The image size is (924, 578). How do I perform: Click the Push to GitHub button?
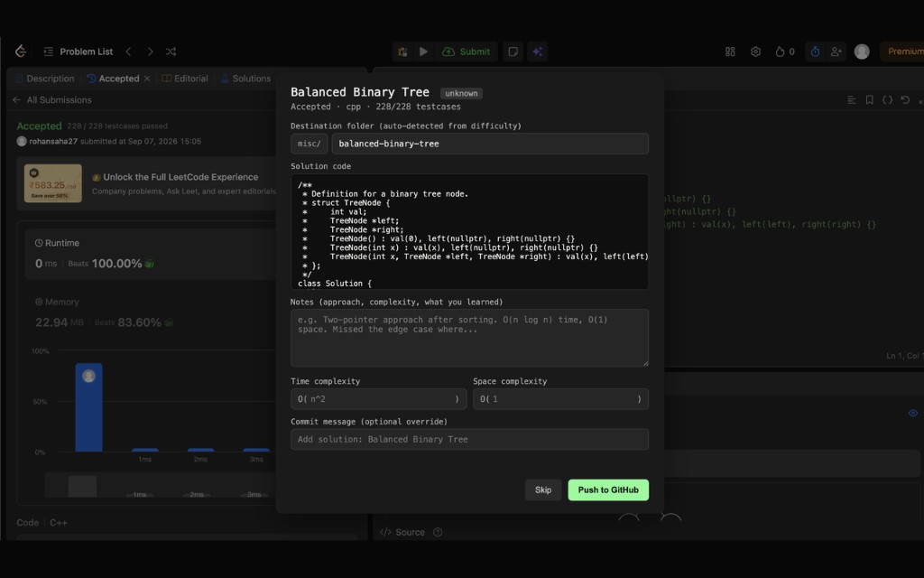click(x=608, y=490)
